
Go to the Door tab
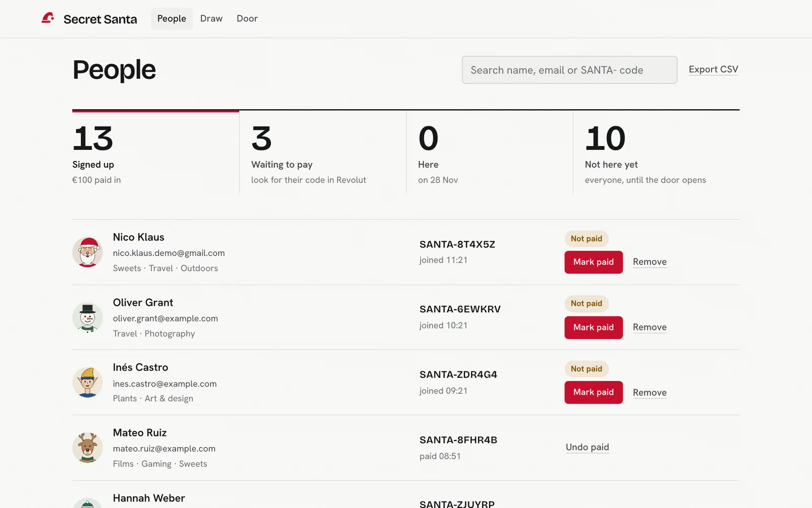pyautogui.click(x=247, y=19)
